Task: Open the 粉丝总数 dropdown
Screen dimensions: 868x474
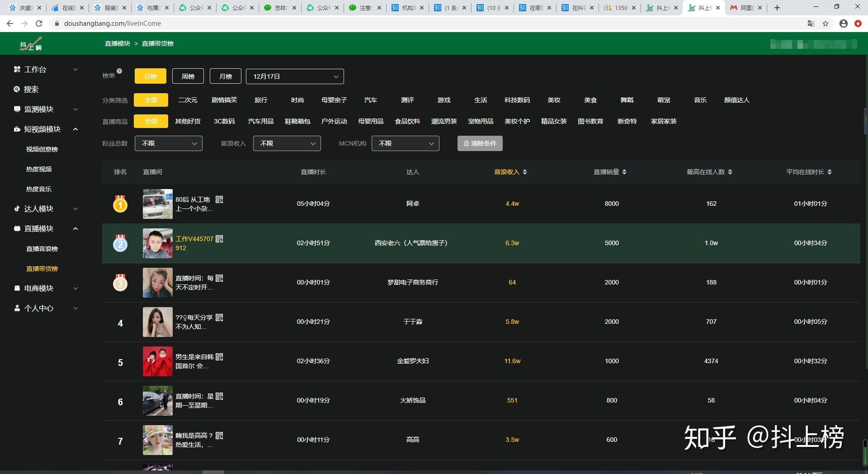Action: [x=168, y=143]
